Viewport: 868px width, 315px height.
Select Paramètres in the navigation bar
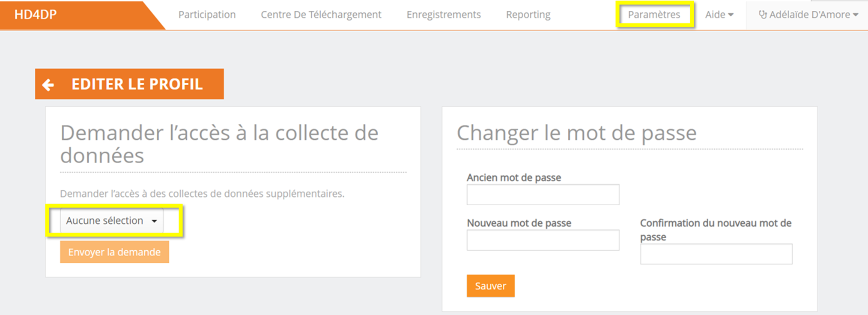(x=653, y=15)
